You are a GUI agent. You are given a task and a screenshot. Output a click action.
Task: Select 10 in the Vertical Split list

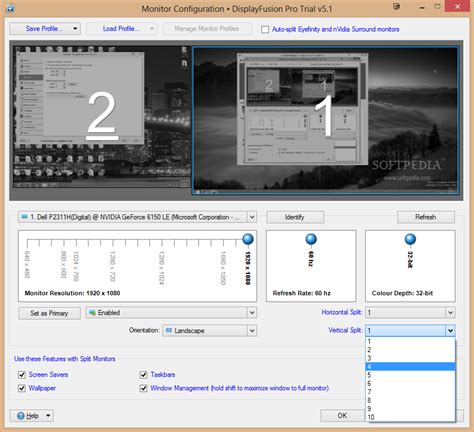tap(410, 417)
